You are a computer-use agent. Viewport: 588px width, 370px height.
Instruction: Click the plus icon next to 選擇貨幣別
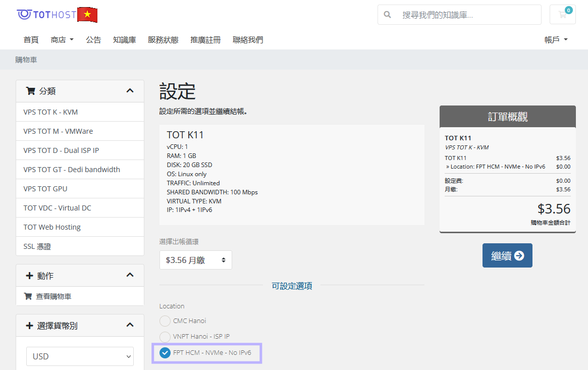pos(29,325)
